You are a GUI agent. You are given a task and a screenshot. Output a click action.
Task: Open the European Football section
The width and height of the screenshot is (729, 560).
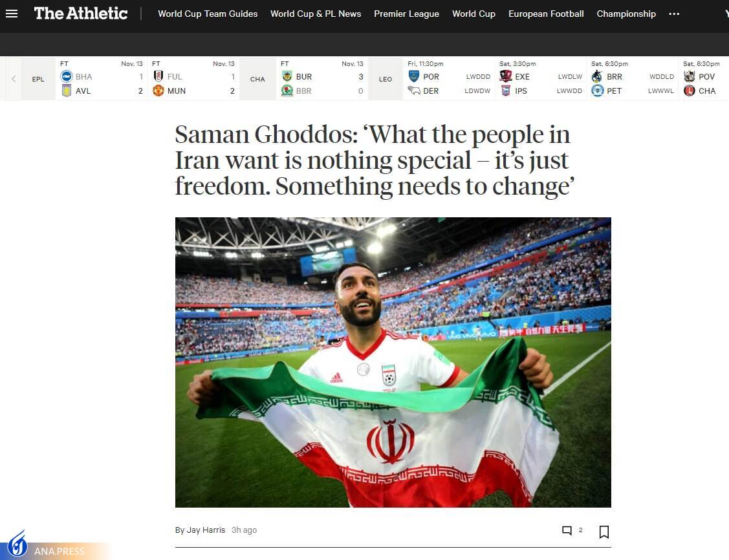pyautogui.click(x=546, y=14)
